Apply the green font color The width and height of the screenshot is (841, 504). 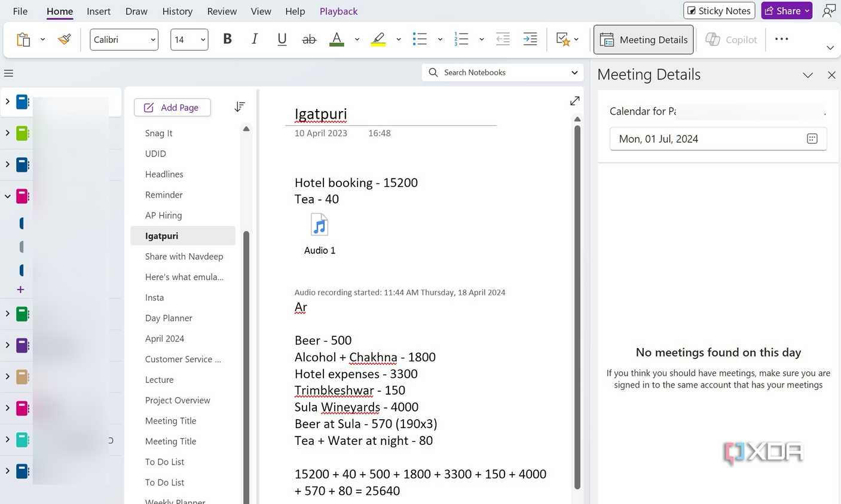[x=337, y=39]
